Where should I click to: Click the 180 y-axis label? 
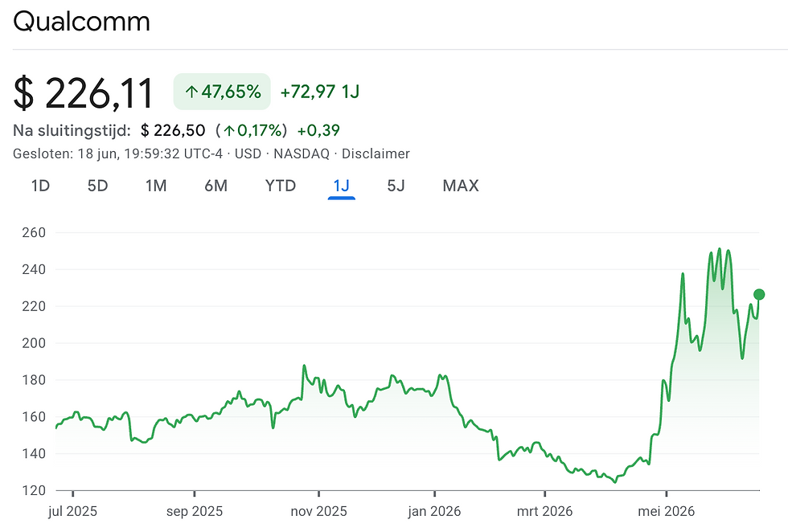click(x=34, y=380)
